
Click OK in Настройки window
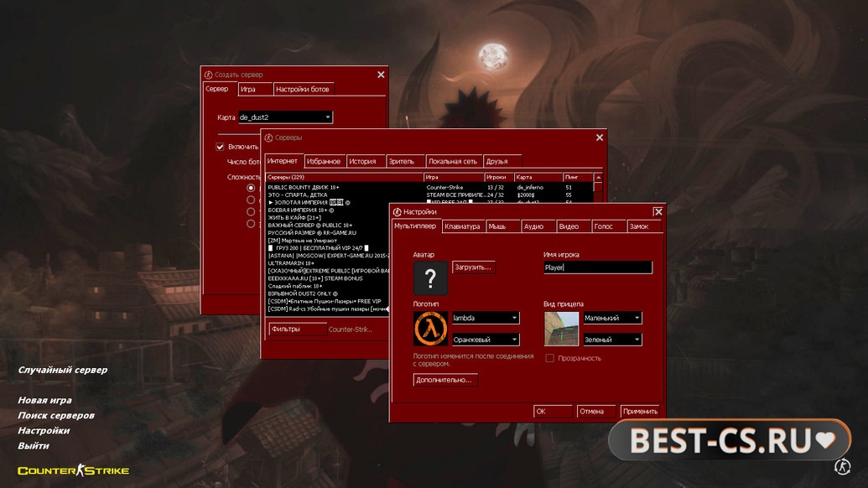tap(553, 411)
